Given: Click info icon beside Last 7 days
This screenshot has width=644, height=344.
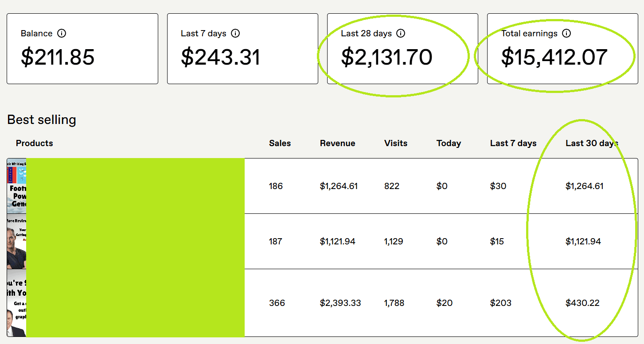Looking at the screenshot, I should tap(236, 33).
